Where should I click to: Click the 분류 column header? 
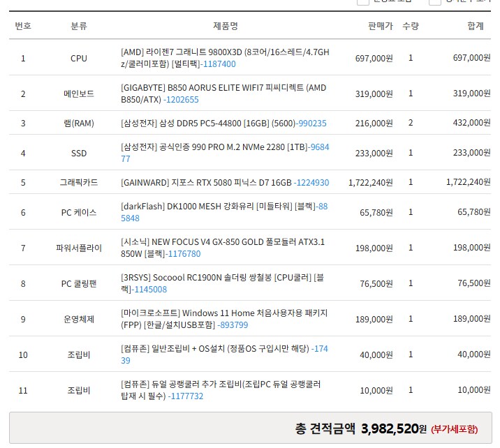[x=79, y=26]
